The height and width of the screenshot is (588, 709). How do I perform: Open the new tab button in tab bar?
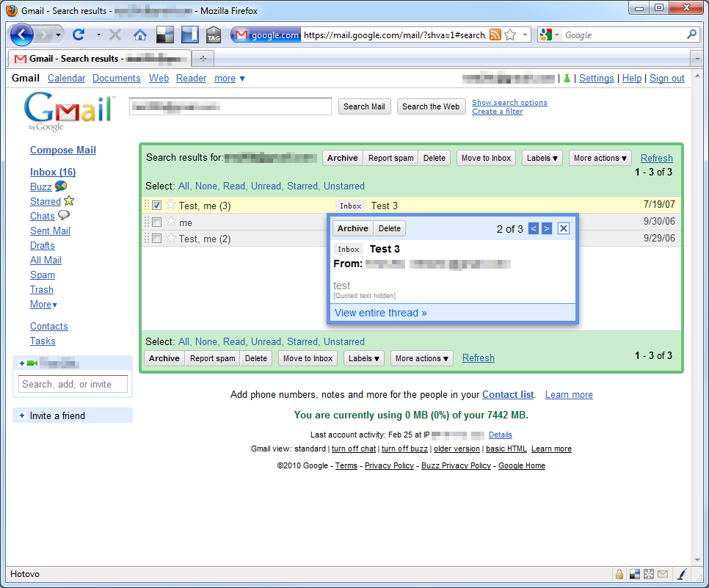(203, 59)
